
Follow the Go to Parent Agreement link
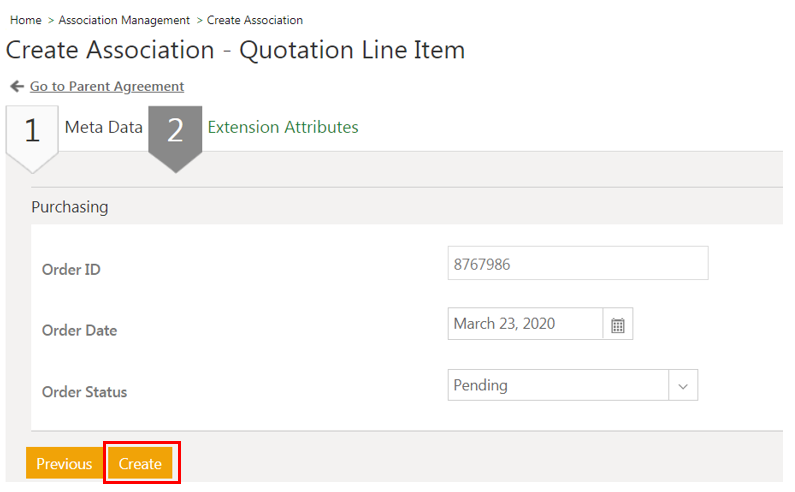[x=107, y=87]
